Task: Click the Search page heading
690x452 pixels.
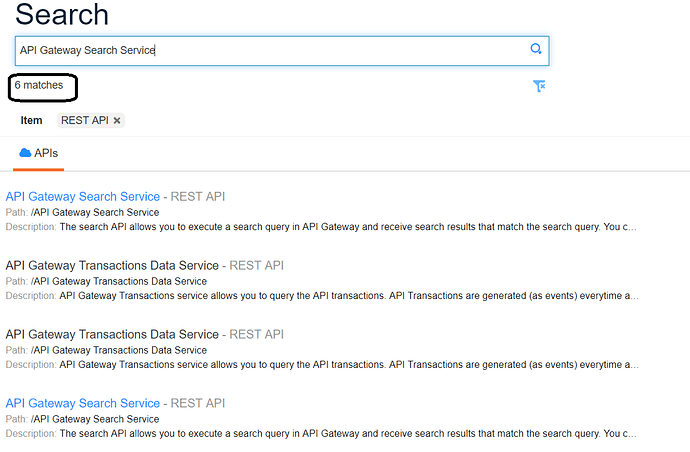Action: coord(62,15)
